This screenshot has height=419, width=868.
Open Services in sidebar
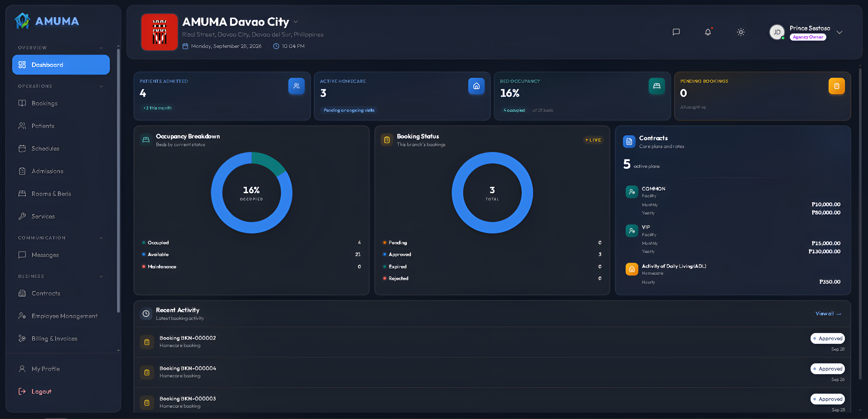[61, 216]
